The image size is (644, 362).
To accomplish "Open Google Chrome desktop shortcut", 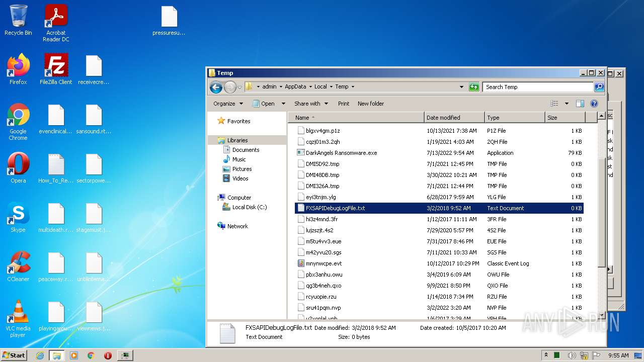I will coord(18,122).
